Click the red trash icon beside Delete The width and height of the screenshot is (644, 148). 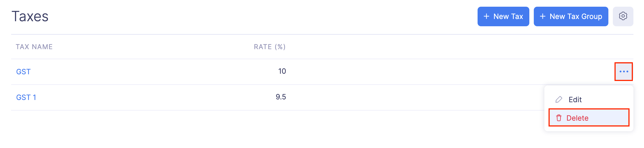(x=559, y=118)
